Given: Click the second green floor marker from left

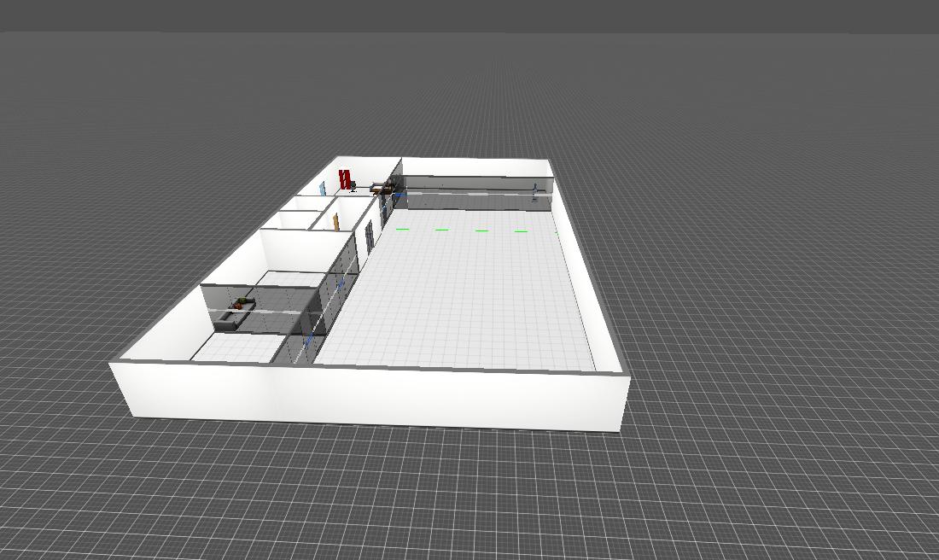Looking at the screenshot, I should click(x=441, y=229).
